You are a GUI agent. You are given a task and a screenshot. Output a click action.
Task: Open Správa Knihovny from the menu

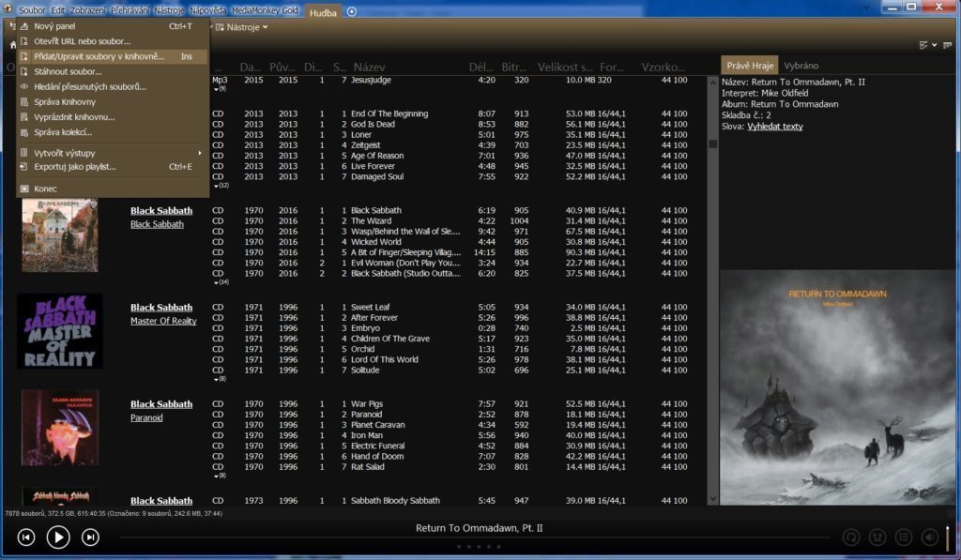coord(113,101)
